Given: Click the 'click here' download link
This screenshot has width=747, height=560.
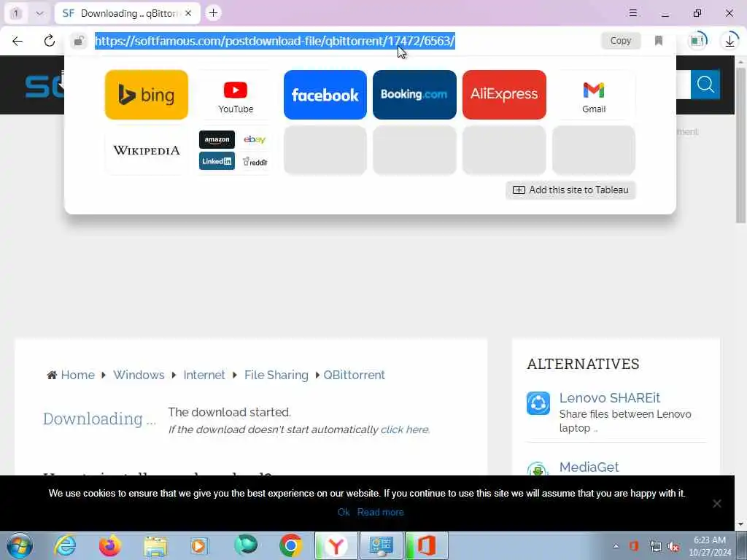Looking at the screenshot, I should point(404,429).
